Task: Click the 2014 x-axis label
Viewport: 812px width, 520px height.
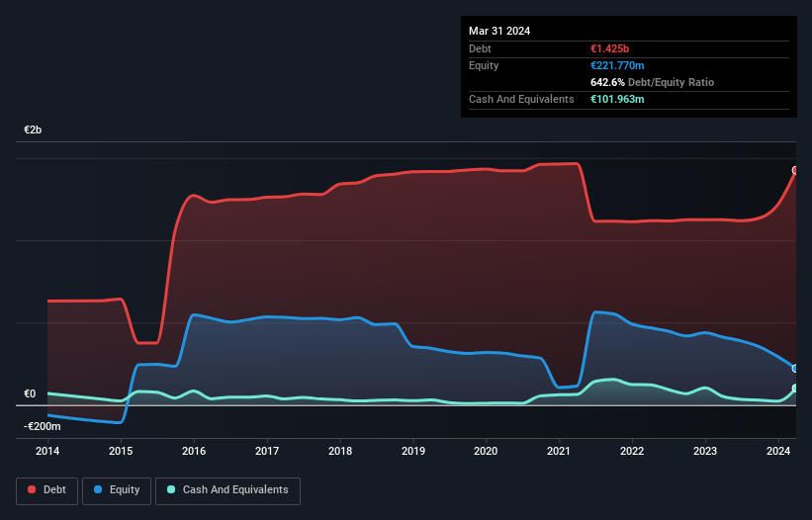Action: pos(47,451)
